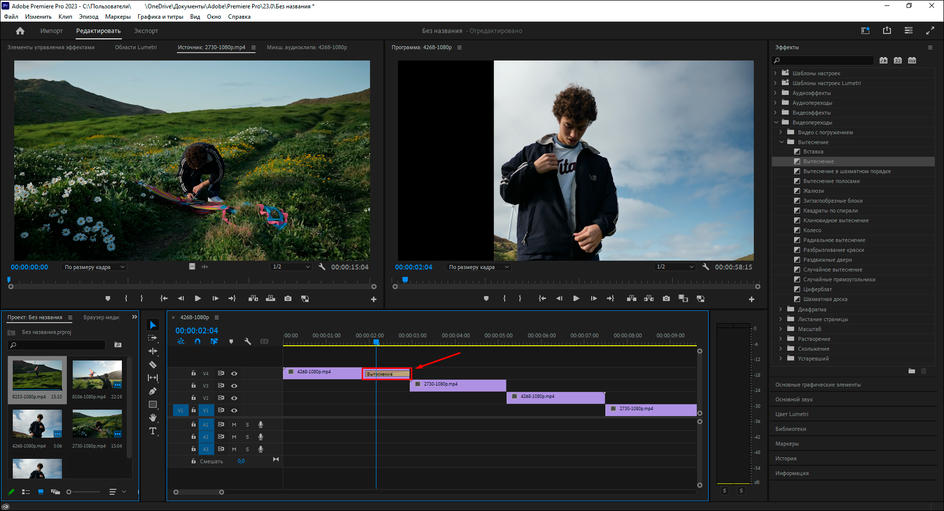Expand the Аудиоэффекты folder
The image size is (944, 511).
tap(775, 93)
